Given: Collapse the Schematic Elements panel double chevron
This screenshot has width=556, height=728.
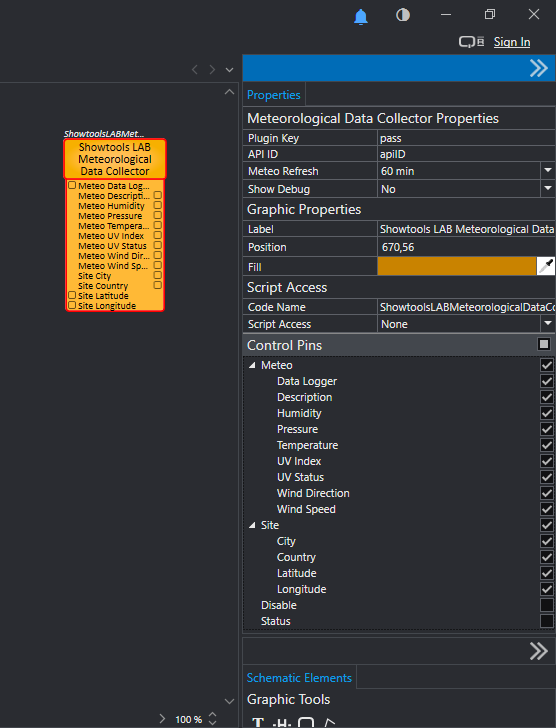Looking at the screenshot, I should (538, 651).
